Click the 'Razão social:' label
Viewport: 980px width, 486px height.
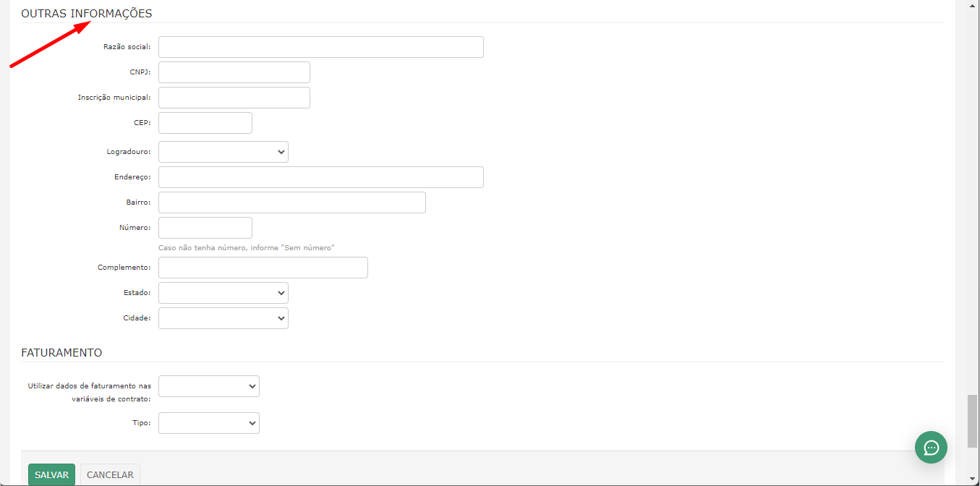pos(127,47)
